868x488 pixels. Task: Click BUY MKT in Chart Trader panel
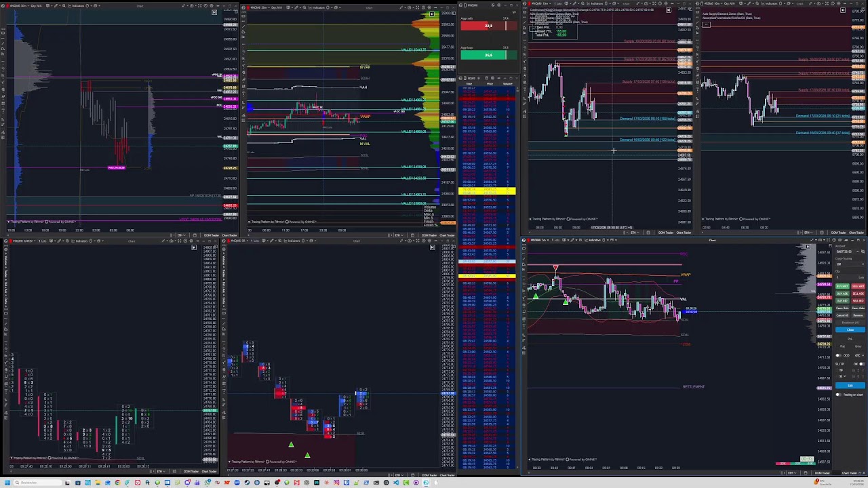pos(842,286)
